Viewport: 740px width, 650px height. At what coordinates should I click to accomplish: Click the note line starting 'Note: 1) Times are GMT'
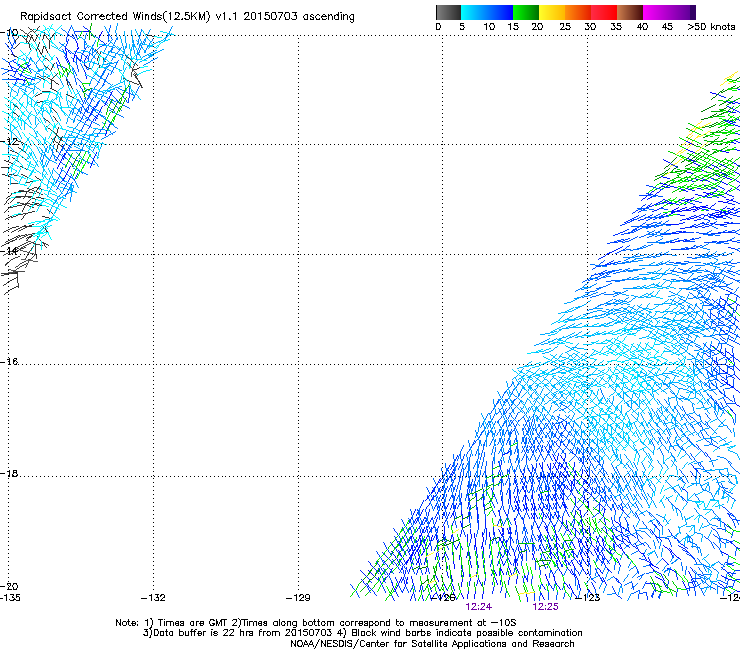(316, 623)
